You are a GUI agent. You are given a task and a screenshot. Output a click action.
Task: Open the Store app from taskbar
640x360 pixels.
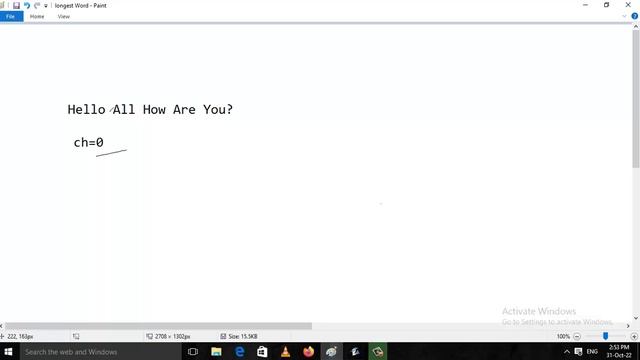[x=262, y=351]
